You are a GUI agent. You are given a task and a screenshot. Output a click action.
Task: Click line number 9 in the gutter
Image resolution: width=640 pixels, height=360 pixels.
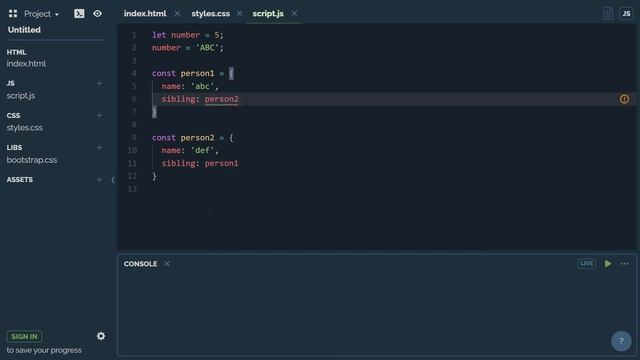click(x=134, y=138)
